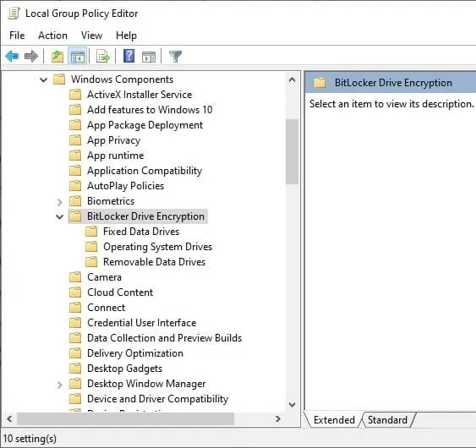Screen dimensions: 476x448
Task: Collapse the Windows Components node
Action: pyautogui.click(x=44, y=79)
